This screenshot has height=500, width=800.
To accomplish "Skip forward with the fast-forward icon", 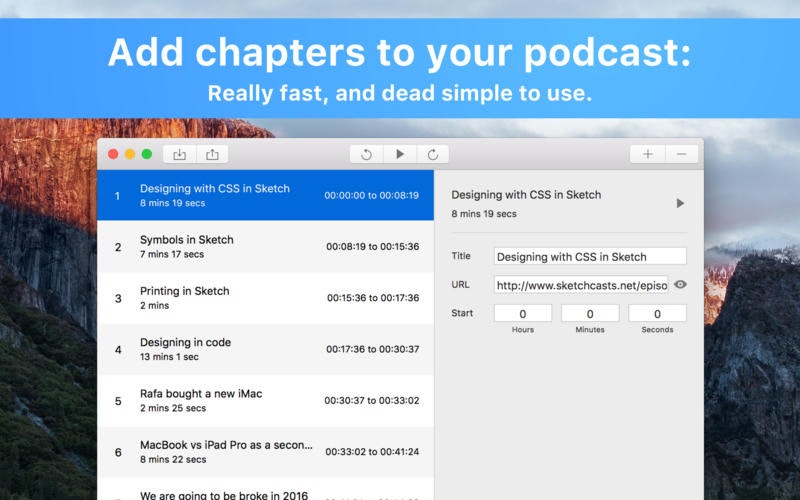I will pos(433,155).
